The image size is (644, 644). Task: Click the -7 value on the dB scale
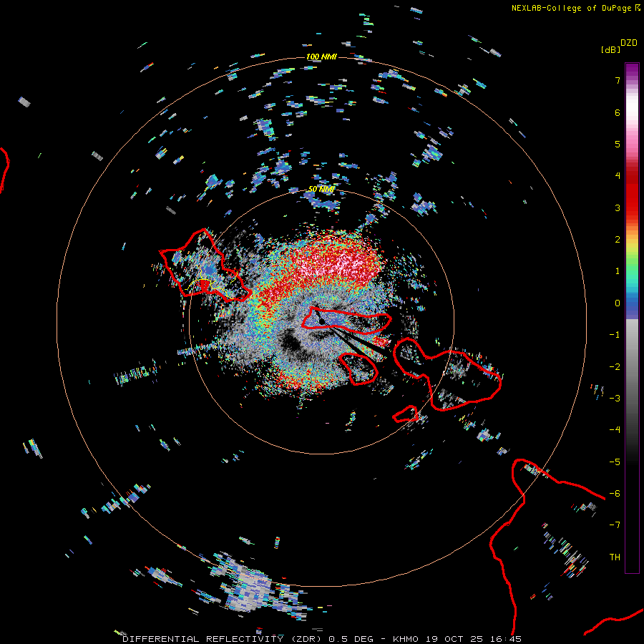coord(615,525)
